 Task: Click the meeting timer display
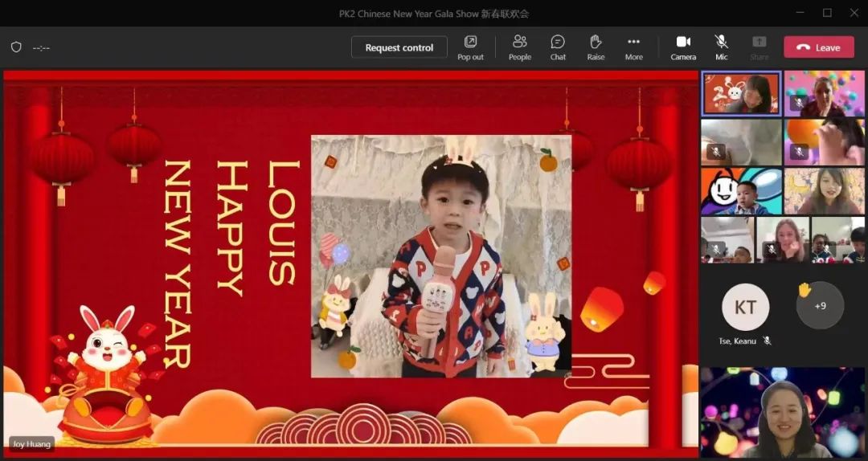[x=41, y=48]
